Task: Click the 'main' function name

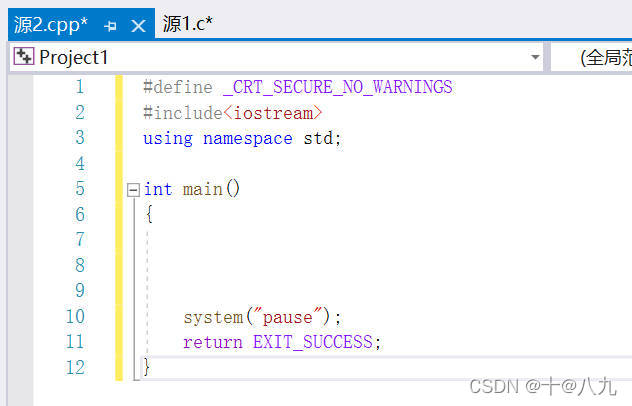Action: [x=203, y=189]
